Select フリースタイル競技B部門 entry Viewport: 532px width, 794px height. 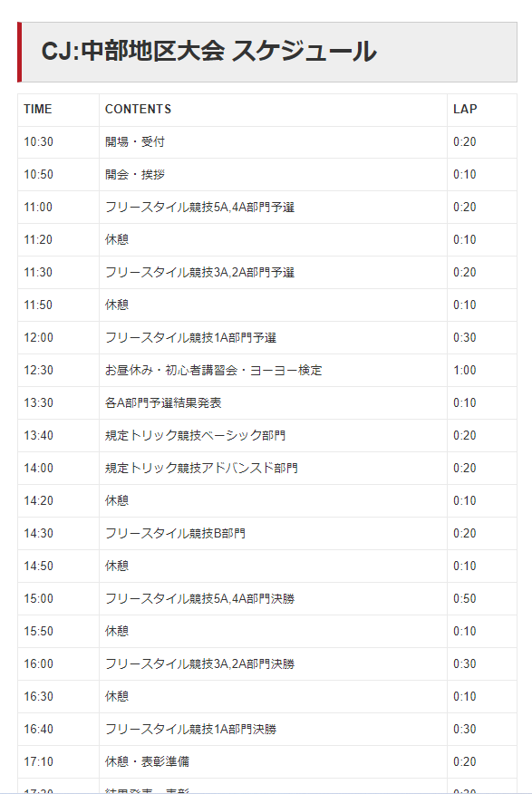coord(175,534)
